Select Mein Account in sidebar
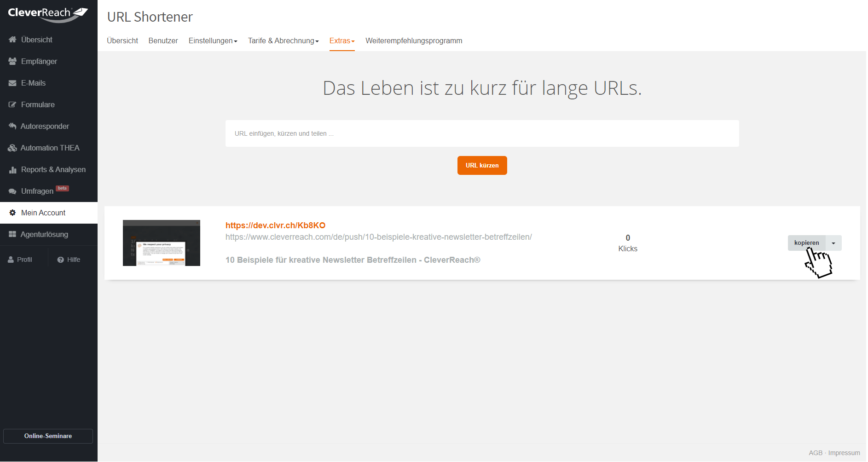Image resolution: width=868 pixels, height=462 pixels. pos(49,213)
